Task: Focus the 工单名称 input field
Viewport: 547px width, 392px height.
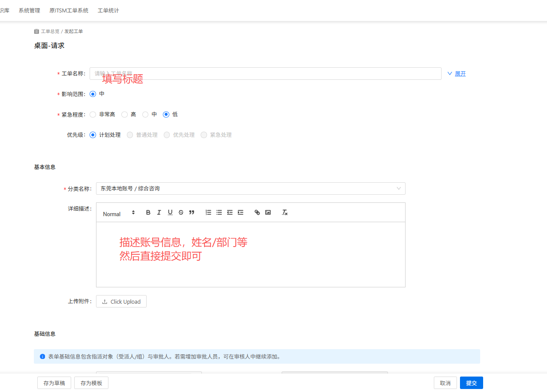Action: [265, 73]
